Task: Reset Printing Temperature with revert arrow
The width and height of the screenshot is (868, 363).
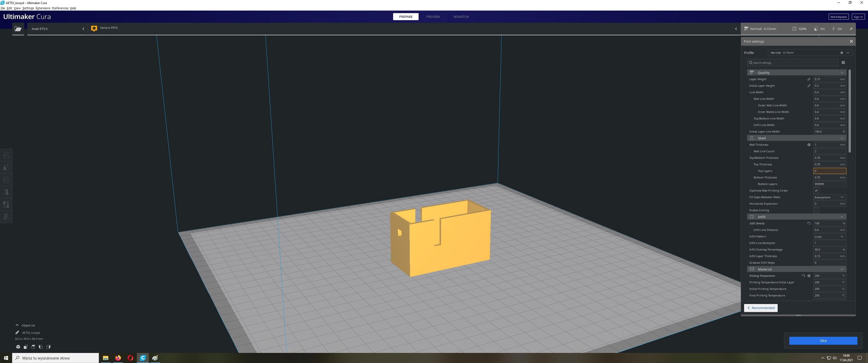Action: pos(803,276)
